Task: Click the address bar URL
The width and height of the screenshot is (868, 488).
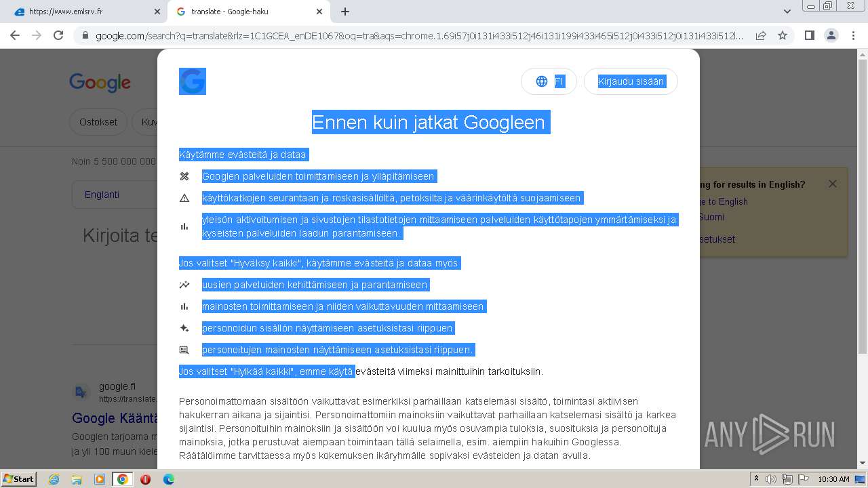Action: point(419,35)
